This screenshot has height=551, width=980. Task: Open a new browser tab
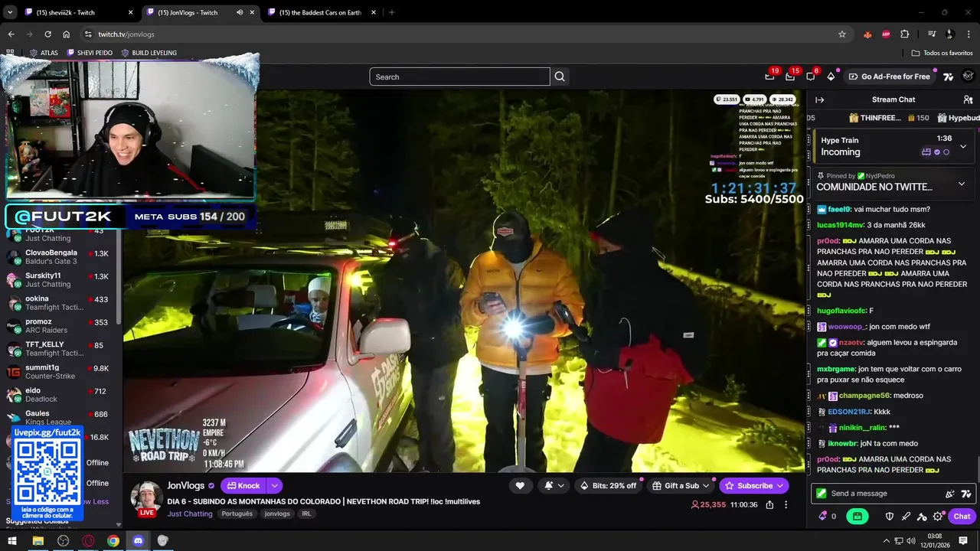point(391,12)
